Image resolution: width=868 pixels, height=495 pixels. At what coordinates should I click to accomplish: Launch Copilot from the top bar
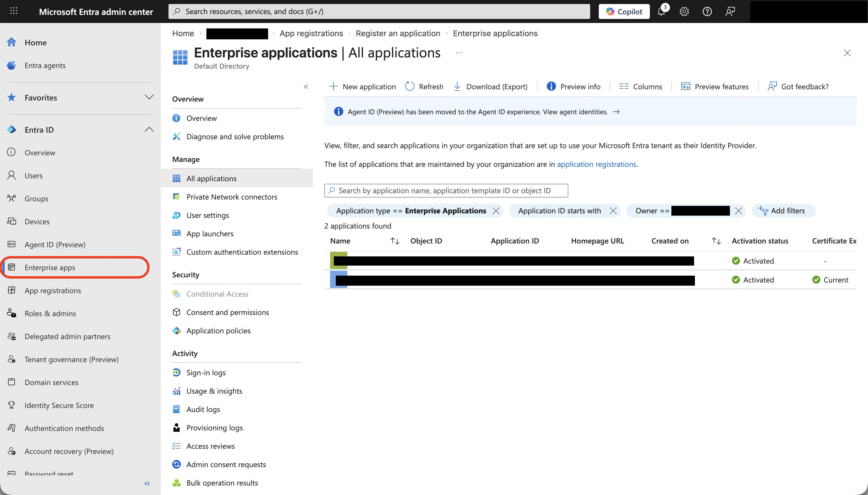pyautogui.click(x=624, y=11)
